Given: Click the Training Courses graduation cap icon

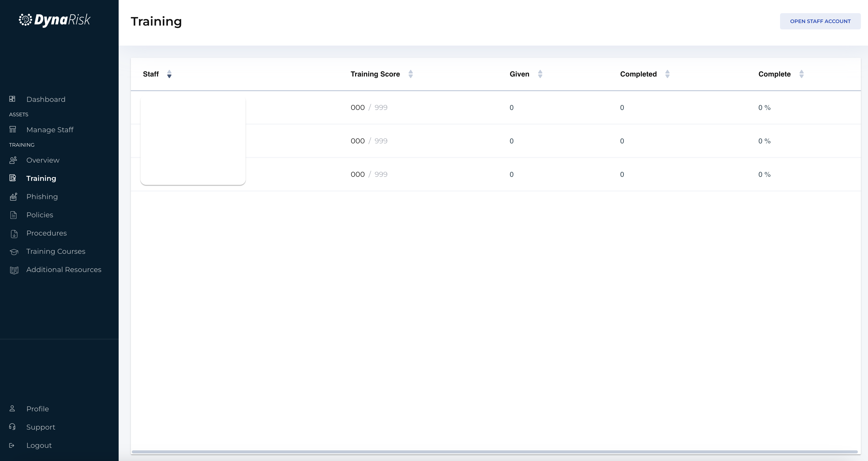Looking at the screenshot, I should click(x=14, y=252).
